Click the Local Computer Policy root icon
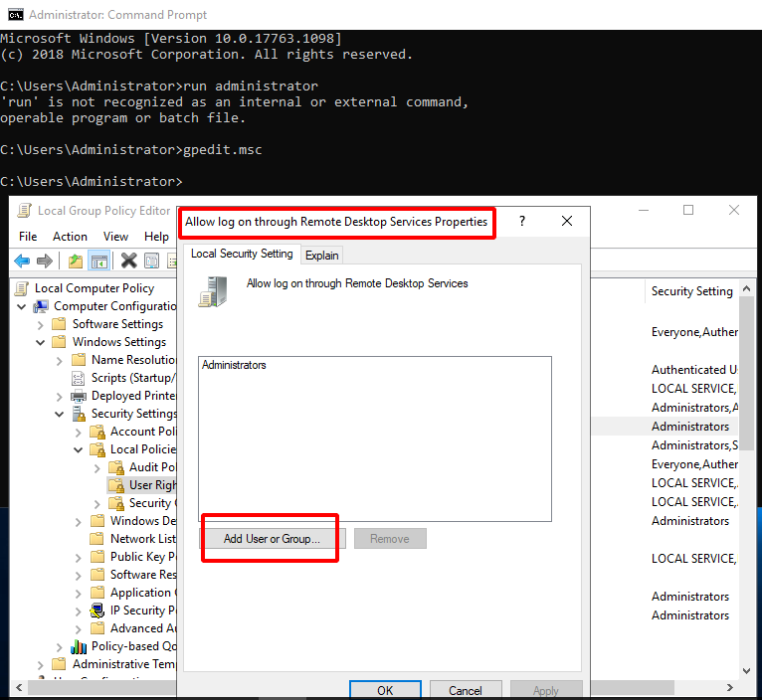 coord(22,288)
